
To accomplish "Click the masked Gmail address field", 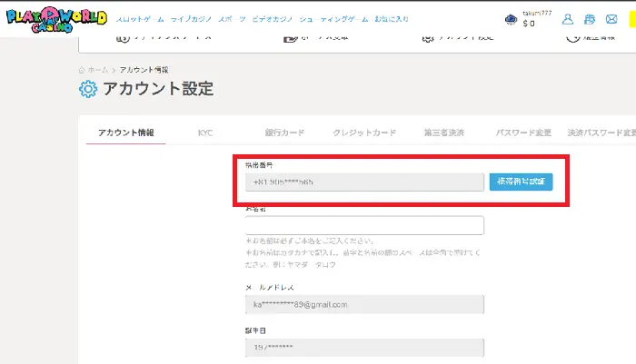I will [363, 305].
